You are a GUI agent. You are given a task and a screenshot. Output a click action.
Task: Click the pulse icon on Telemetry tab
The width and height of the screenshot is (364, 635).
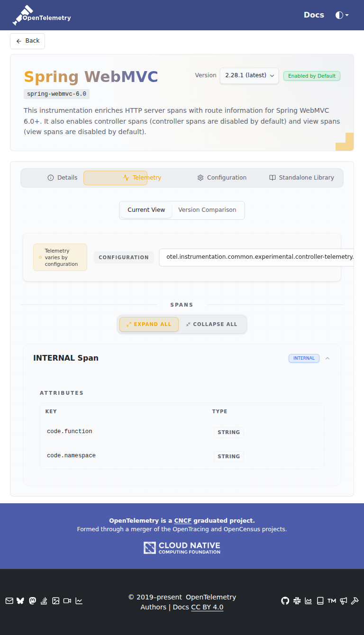click(x=126, y=178)
